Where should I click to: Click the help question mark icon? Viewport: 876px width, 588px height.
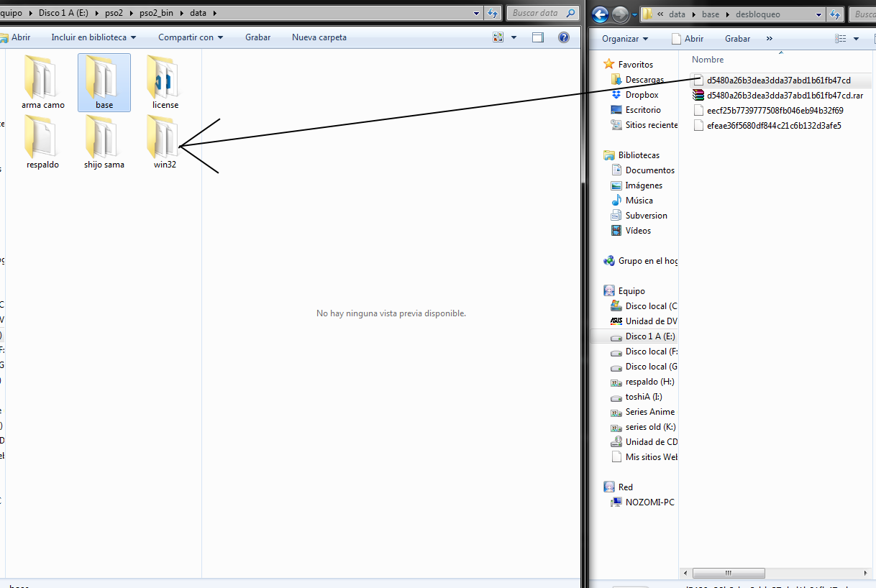coord(564,37)
